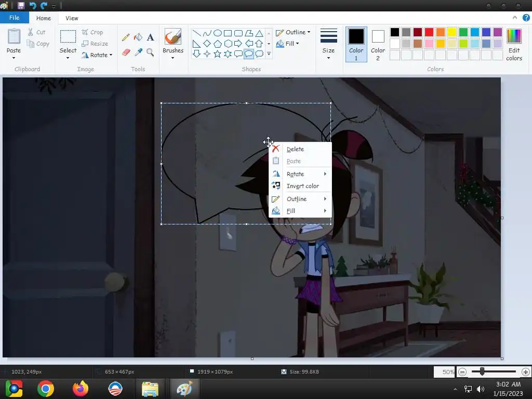Open Google Chrome from taskbar
The width and height of the screenshot is (532, 399).
coord(46,389)
